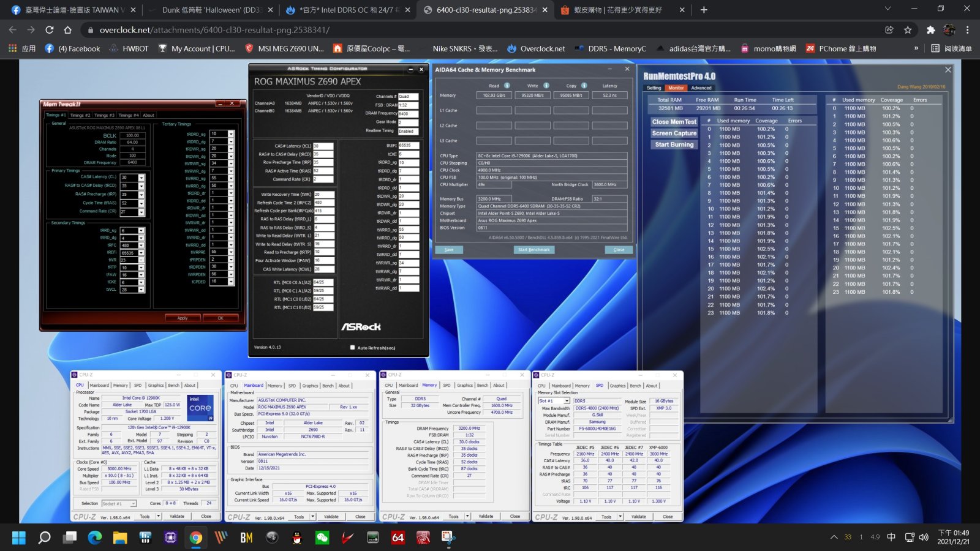Select the About tab in Mem TweakIt

148,115
